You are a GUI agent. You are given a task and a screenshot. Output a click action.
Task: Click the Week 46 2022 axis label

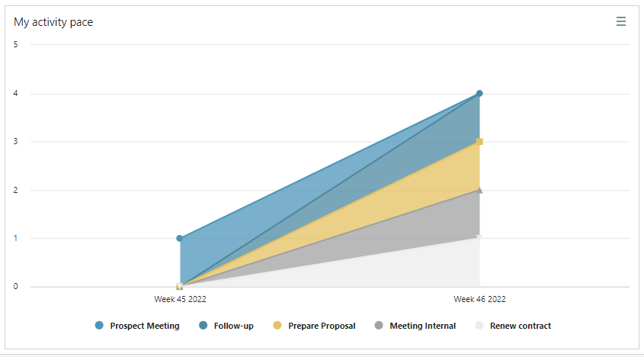click(x=479, y=299)
